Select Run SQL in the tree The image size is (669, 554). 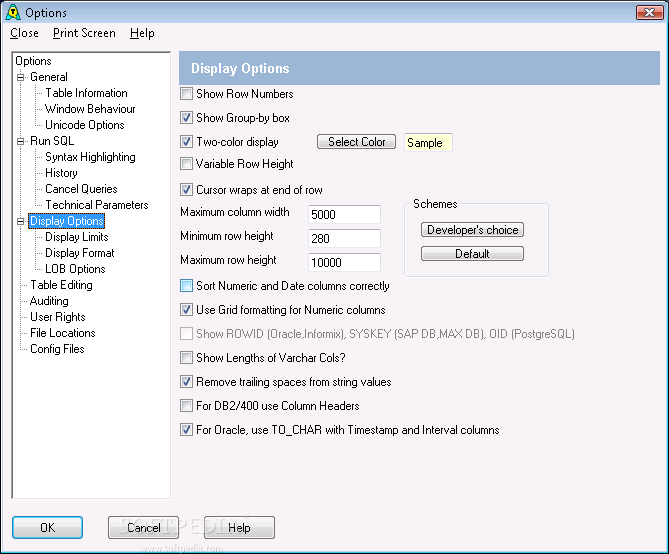tap(52, 141)
